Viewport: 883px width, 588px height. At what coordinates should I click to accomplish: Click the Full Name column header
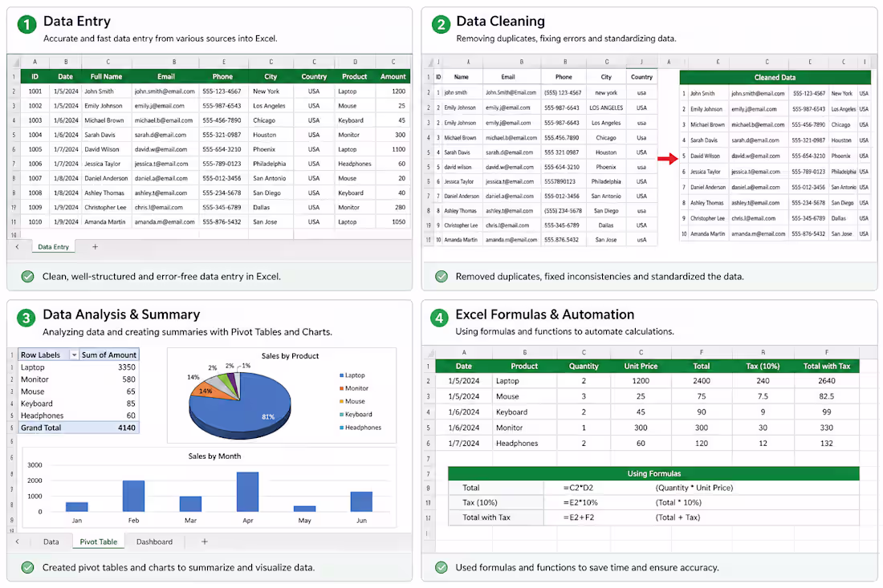click(107, 76)
